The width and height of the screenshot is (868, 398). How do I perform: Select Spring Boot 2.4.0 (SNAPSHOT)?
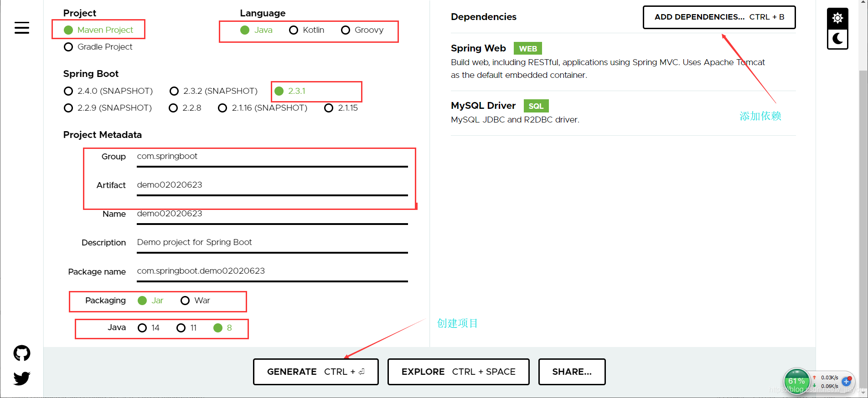(x=108, y=91)
